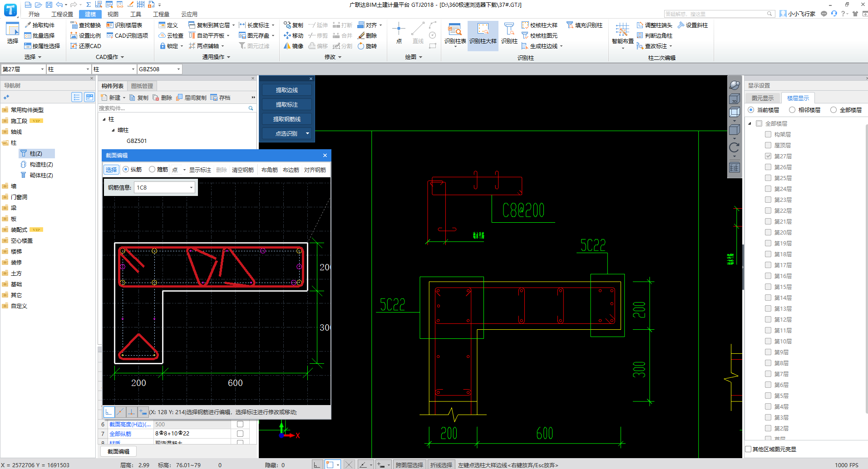Select the 点 point draw tool

click(x=399, y=33)
